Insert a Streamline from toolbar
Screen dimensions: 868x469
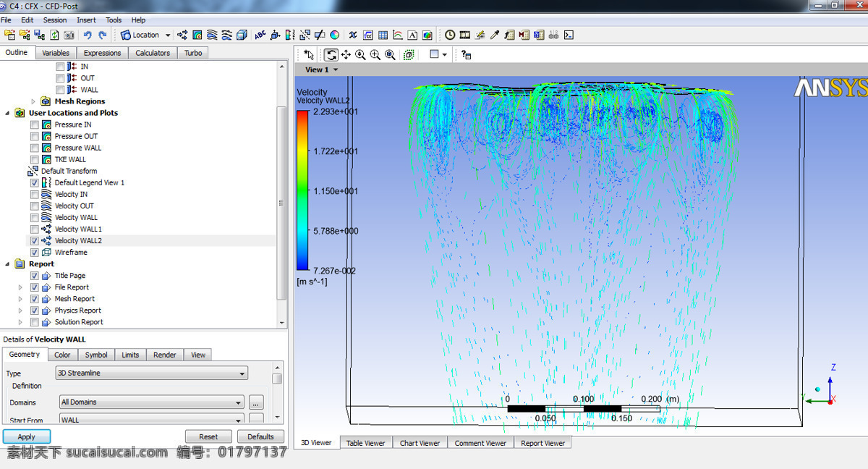tap(213, 35)
